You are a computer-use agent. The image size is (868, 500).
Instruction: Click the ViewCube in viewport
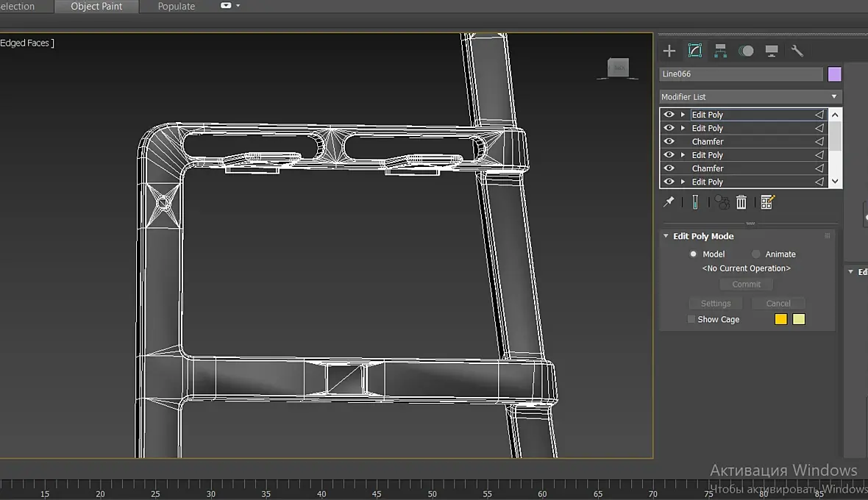point(618,68)
